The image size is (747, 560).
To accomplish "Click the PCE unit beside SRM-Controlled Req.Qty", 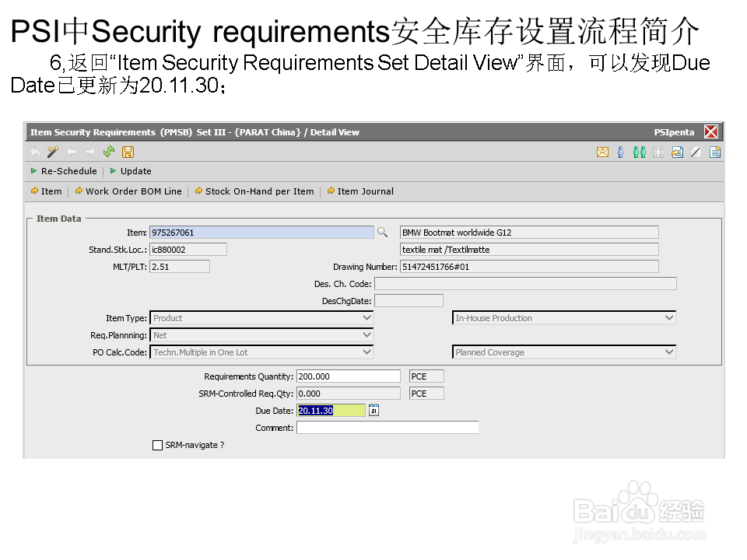I will (426, 394).
